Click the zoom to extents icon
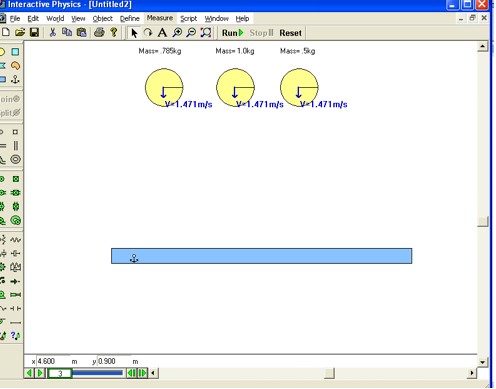 [x=206, y=33]
